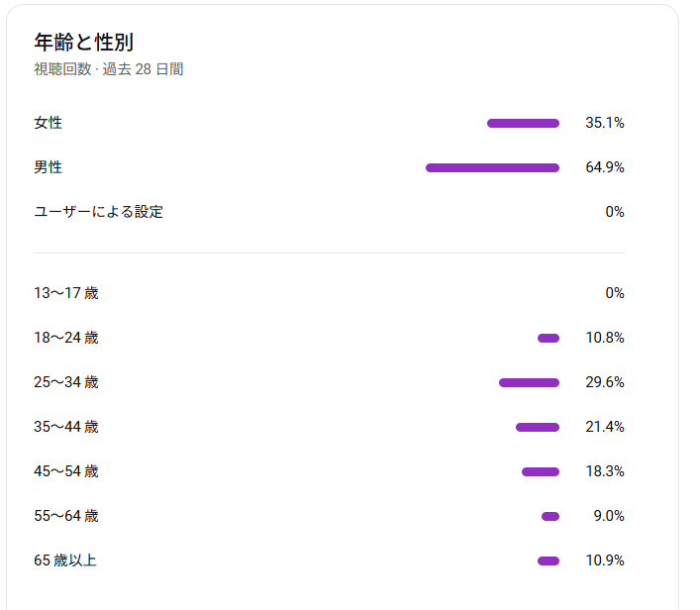Click the 年齢と性別 card title
The height and width of the screenshot is (610, 700).
pos(83,43)
